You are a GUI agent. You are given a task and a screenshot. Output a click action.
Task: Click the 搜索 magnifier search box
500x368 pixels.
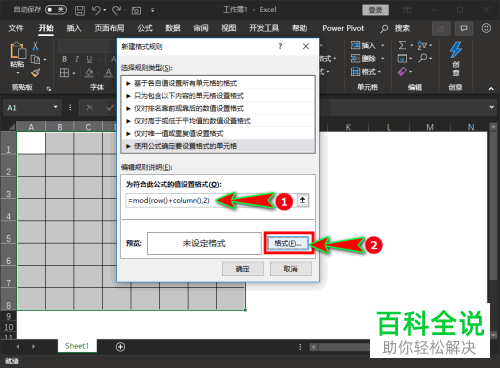(395, 29)
